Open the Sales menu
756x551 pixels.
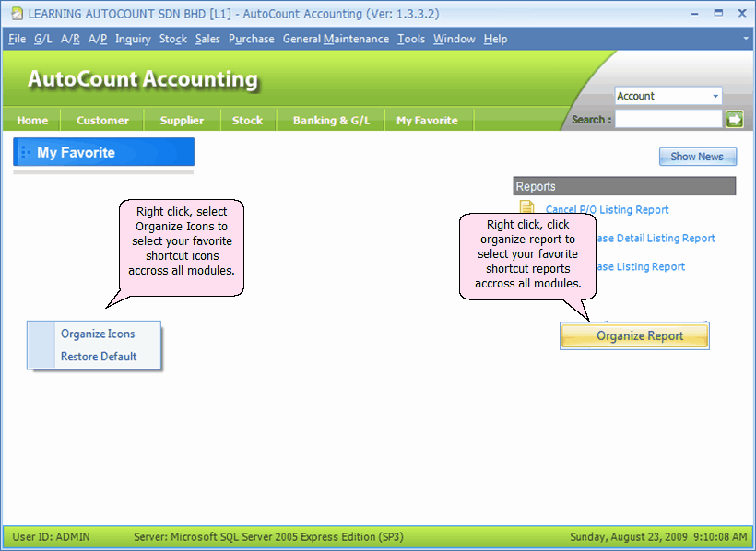click(x=207, y=39)
